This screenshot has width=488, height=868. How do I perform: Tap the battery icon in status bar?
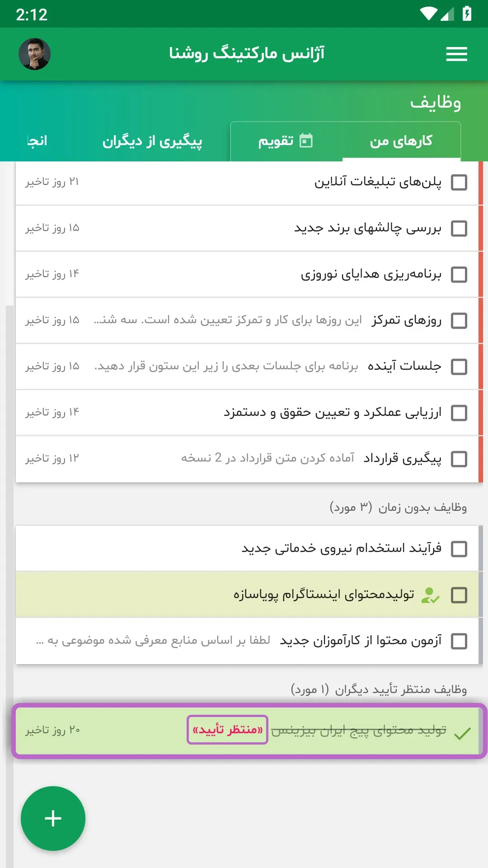pyautogui.click(x=467, y=14)
